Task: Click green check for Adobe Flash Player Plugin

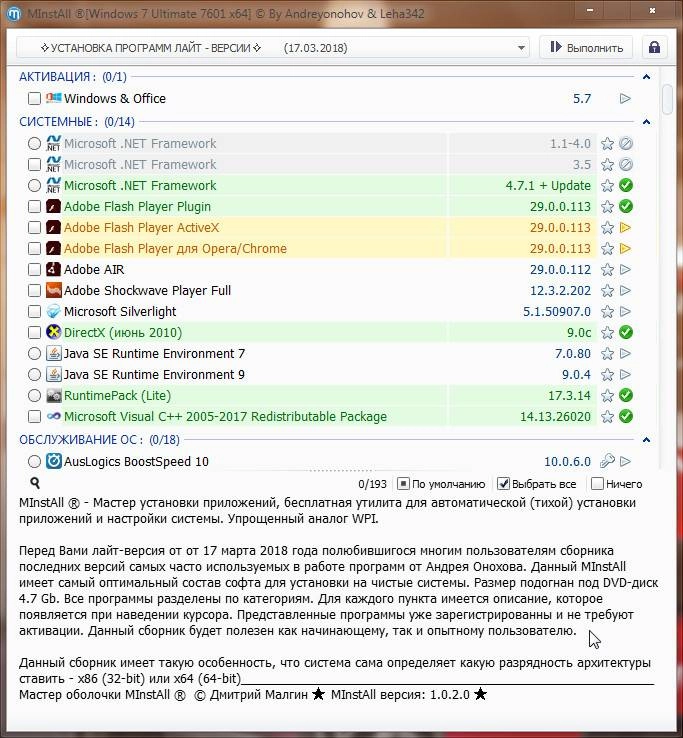Action: (x=626, y=207)
